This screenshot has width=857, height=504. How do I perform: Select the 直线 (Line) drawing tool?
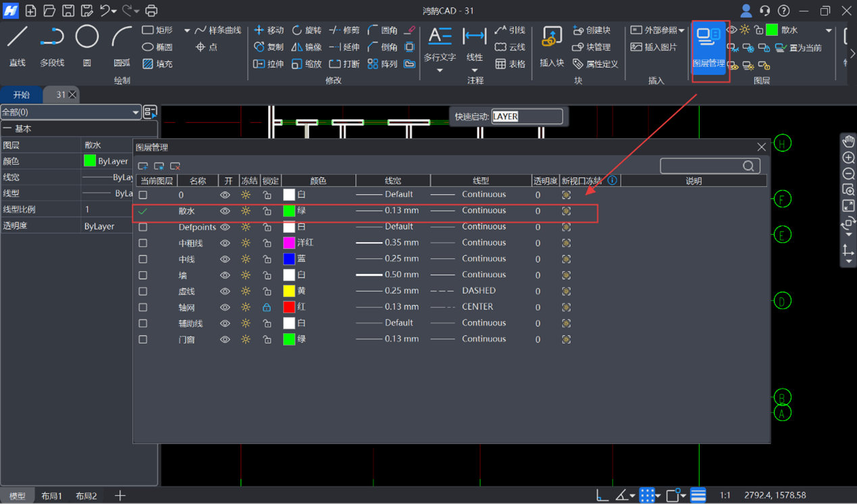pyautogui.click(x=18, y=45)
